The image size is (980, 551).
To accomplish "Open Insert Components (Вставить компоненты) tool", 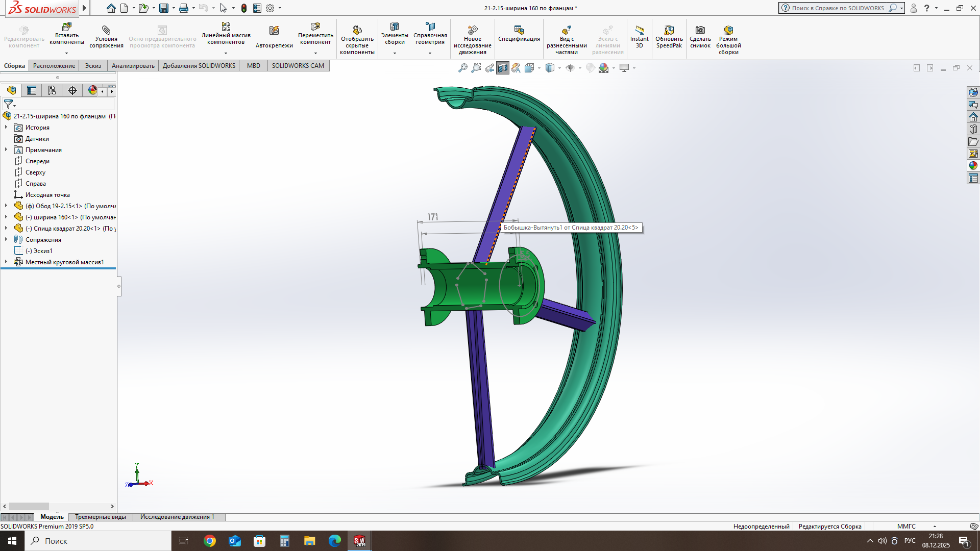I will (66, 34).
